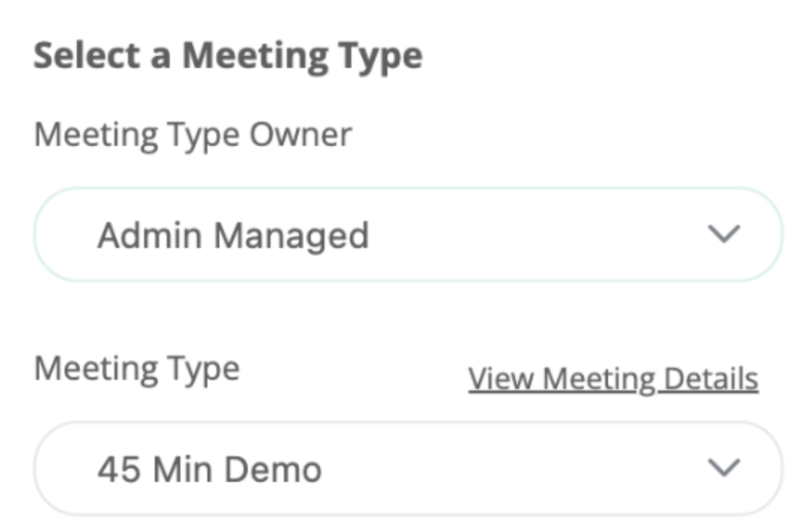Click the 'Meeting Type' field label

click(136, 369)
